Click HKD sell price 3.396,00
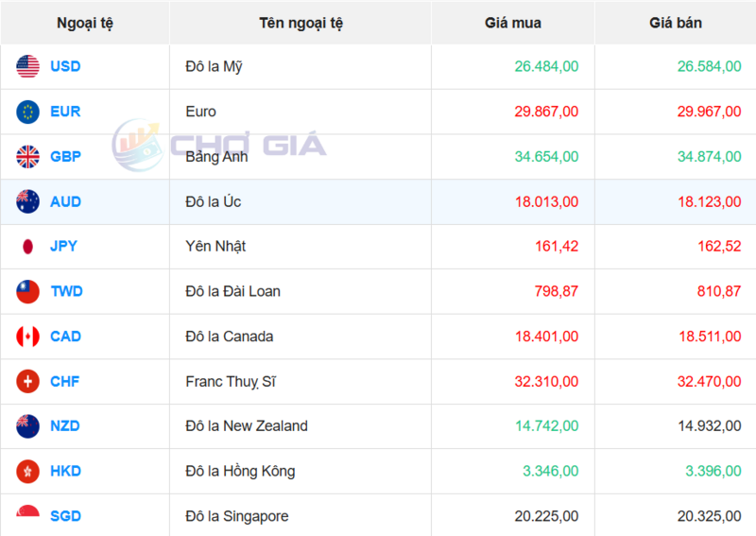Image resolution: width=756 pixels, height=536 pixels. (x=713, y=471)
